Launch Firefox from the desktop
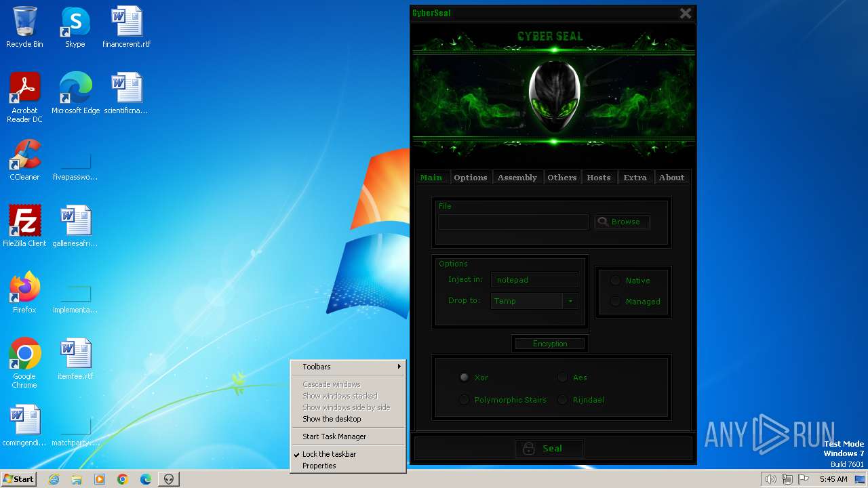The height and width of the screenshot is (488, 868). pos(24,293)
